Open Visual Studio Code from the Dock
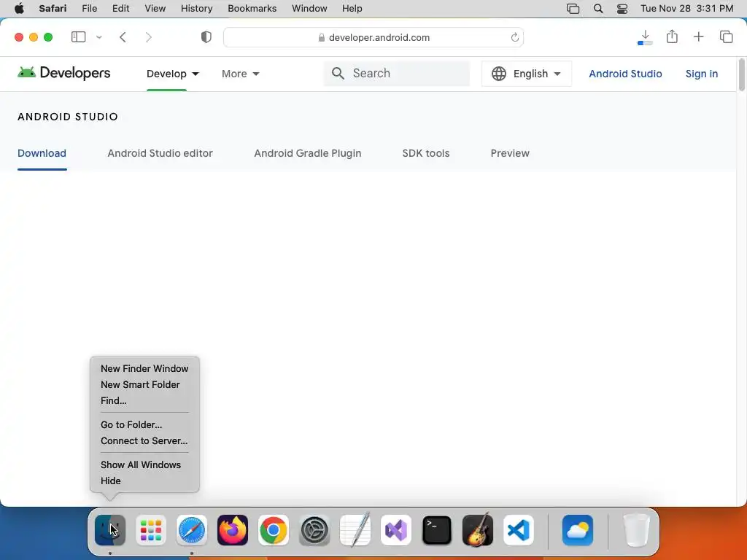 [x=519, y=530]
